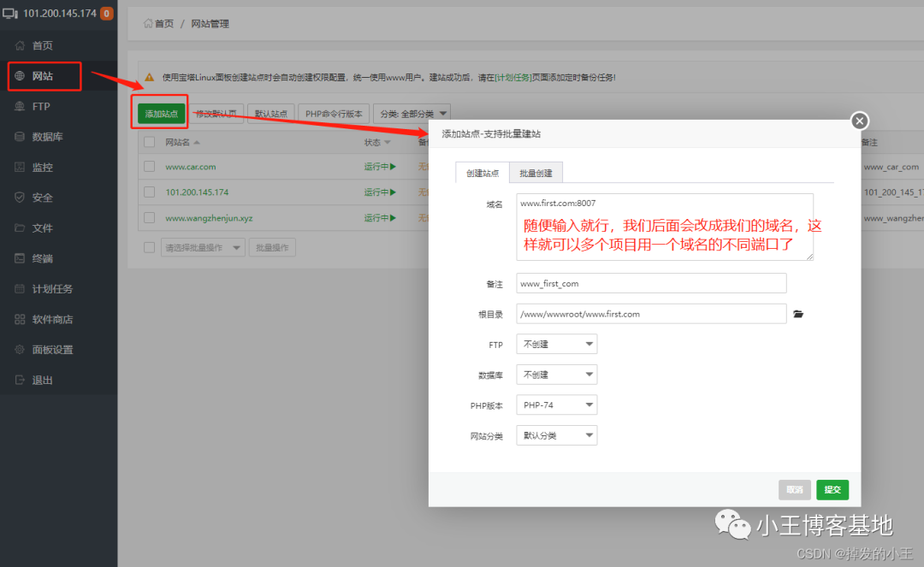Viewport: 924px width, 567px height.
Task: Open the 文件 folder sidebar icon
Action: 20,227
